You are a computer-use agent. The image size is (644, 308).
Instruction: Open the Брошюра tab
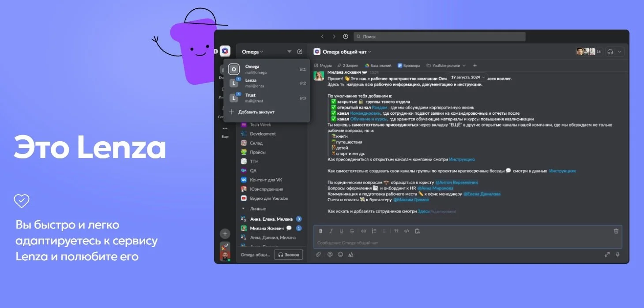[x=408, y=65]
